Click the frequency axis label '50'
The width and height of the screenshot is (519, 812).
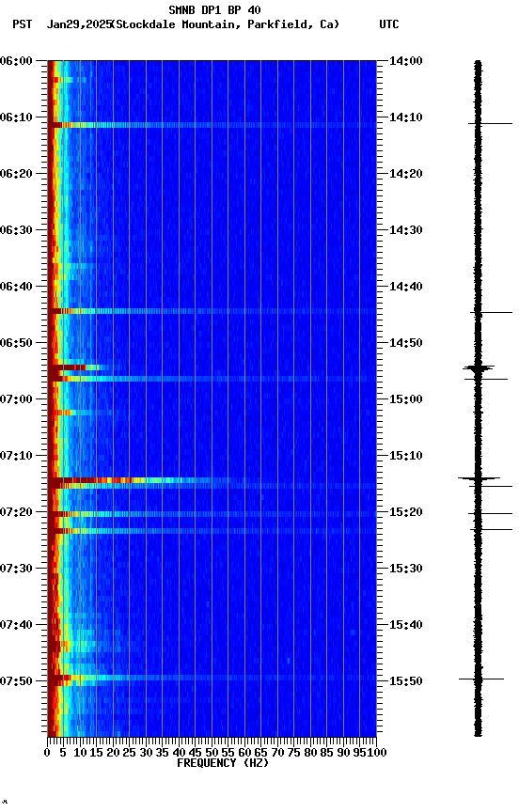pos(212,753)
